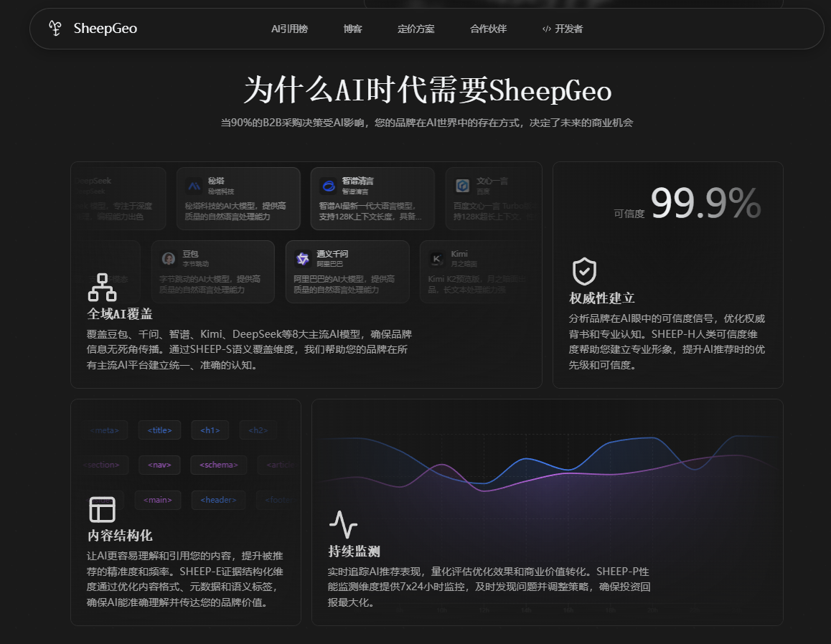Click the shield check icon above 权威性建立
The width and height of the screenshot is (831, 644).
pos(584,271)
